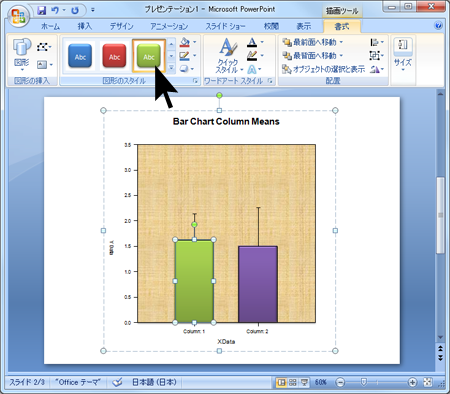Click the Undo arrow icon
450x394 pixels.
coord(55,10)
